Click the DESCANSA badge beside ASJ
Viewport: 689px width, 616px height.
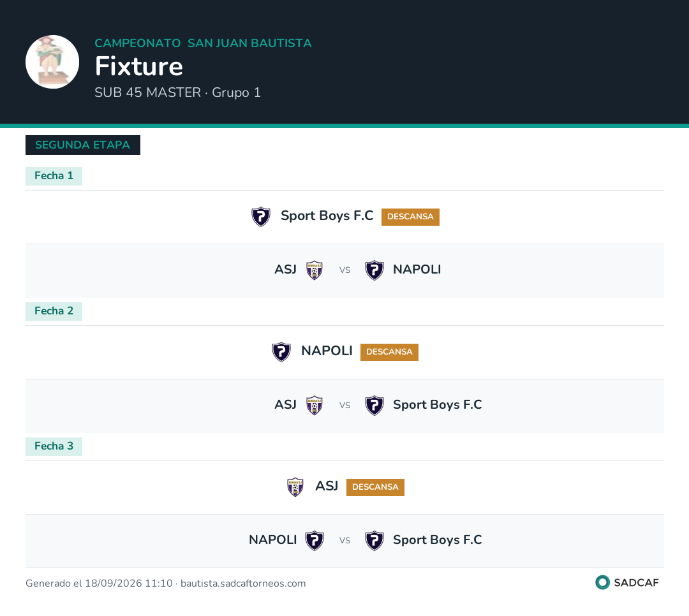point(375,488)
